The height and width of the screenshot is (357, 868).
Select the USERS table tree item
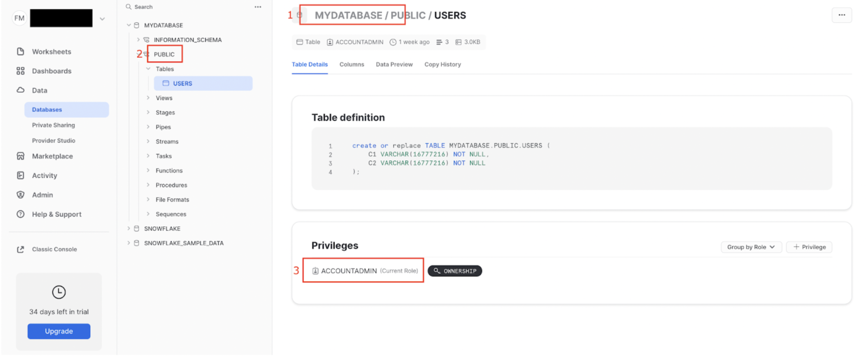coord(203,83)
